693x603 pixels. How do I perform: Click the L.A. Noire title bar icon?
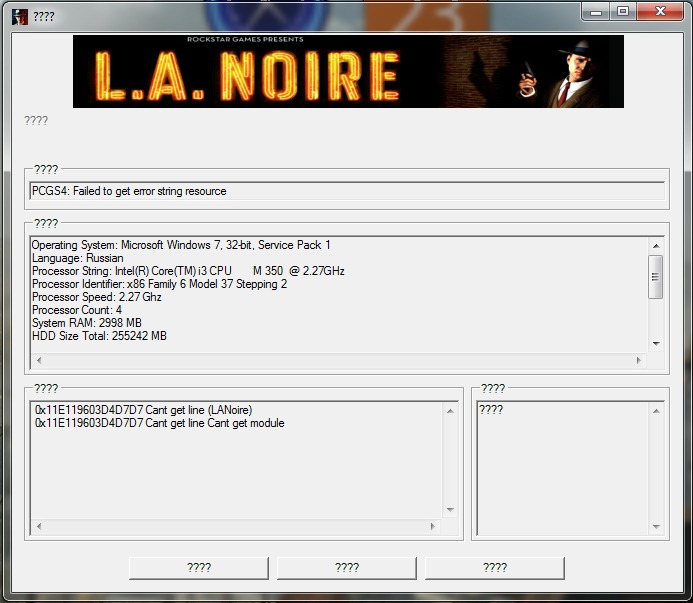20,17
